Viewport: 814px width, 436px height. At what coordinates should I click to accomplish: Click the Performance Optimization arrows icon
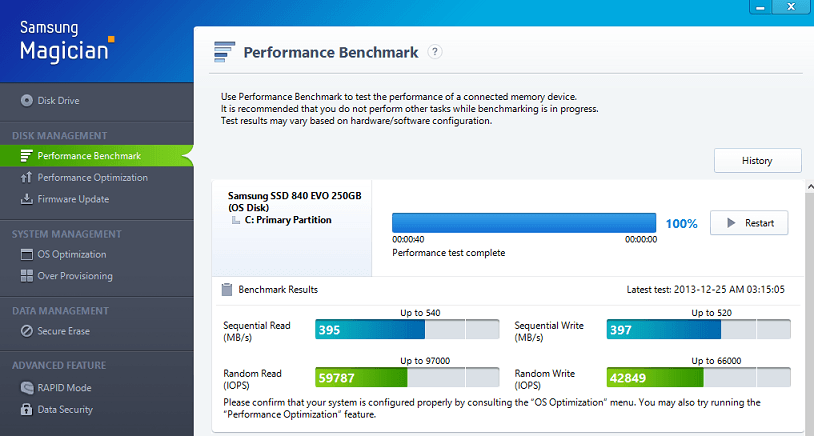27,178
